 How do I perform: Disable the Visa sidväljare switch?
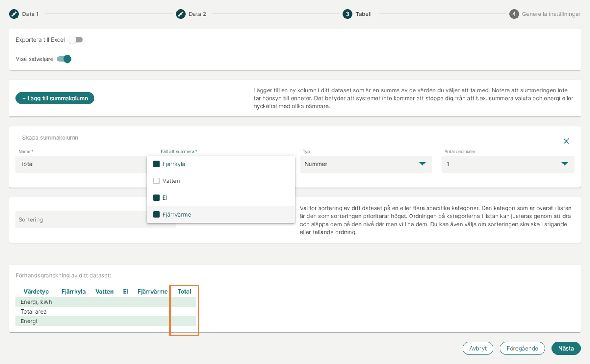pos(64,59)
